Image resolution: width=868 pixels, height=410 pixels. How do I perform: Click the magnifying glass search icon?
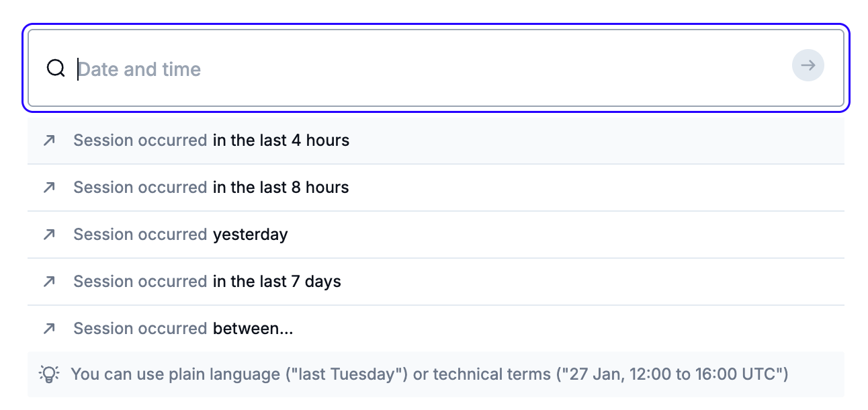tap(56, 68)
